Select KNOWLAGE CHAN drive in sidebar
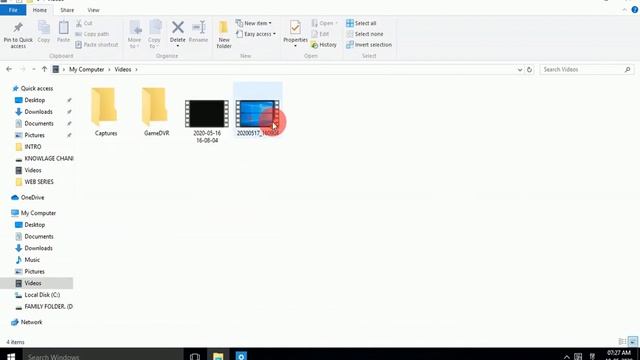Image resolution: width=640 pixels, height=360 pixels. point(44,158)
